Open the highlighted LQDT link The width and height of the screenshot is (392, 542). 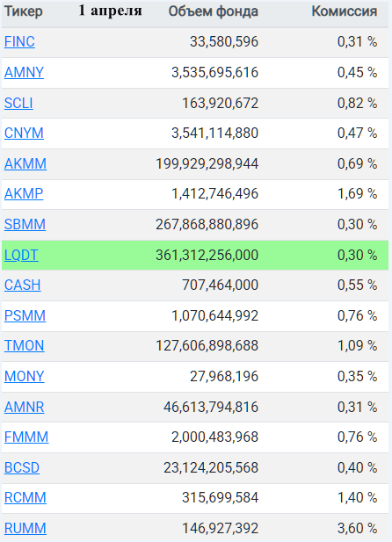[21, 255]
